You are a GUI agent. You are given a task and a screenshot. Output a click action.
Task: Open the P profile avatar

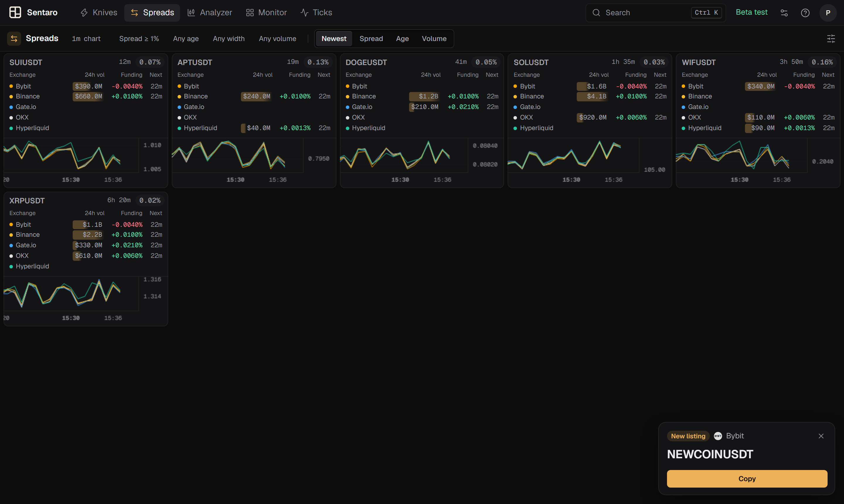click(828, 13)
